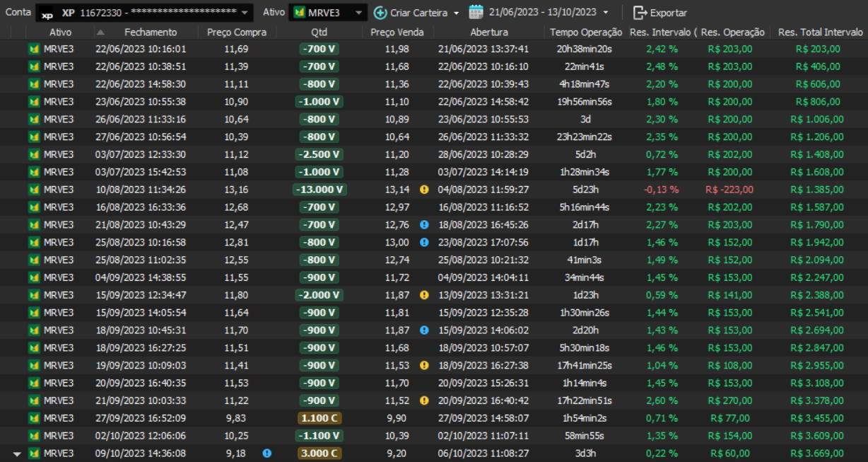
Task: Click the Criar Carteira plus icon
Action: click(380, 13)
